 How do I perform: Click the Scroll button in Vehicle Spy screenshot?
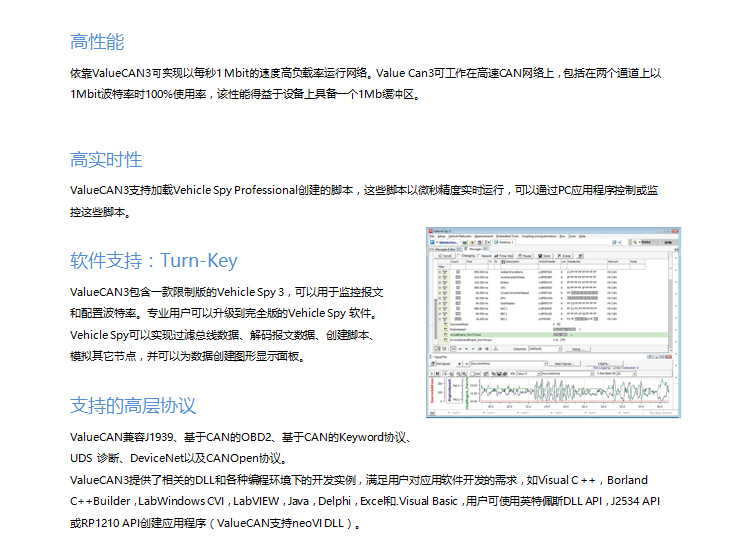(x=444, y=256)
